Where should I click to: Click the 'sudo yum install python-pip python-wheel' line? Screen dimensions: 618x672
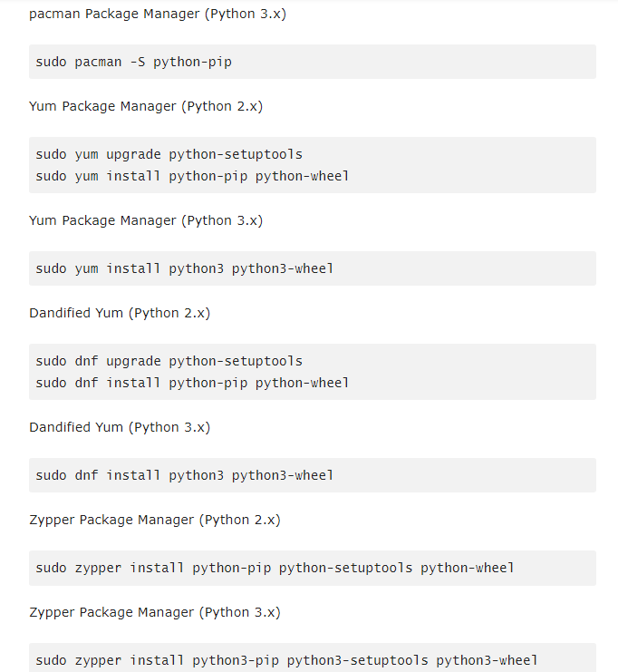[x=192, y=176]
